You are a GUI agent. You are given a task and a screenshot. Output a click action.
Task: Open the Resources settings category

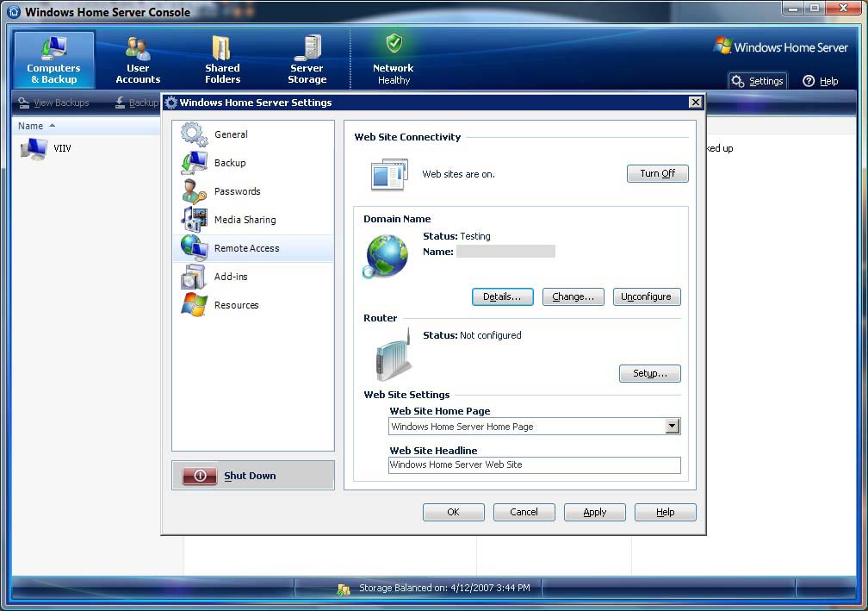[x=236, y=305]
